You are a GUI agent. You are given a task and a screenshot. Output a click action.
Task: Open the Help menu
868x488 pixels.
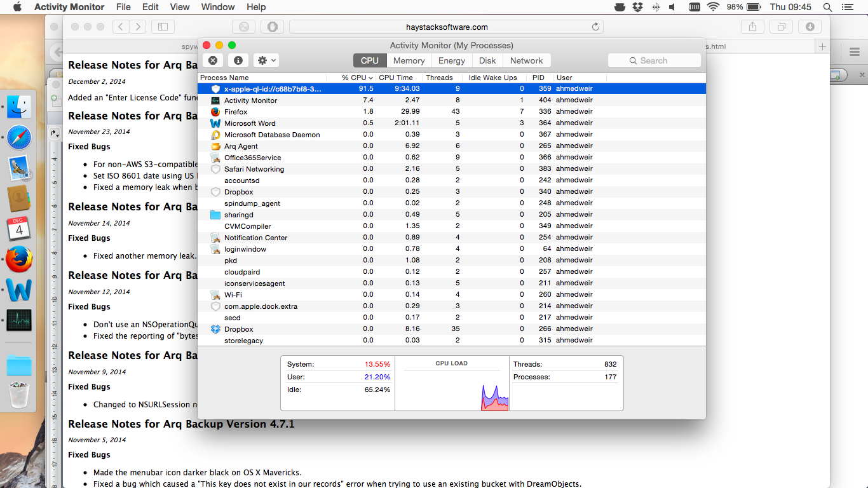click(256, 7)
